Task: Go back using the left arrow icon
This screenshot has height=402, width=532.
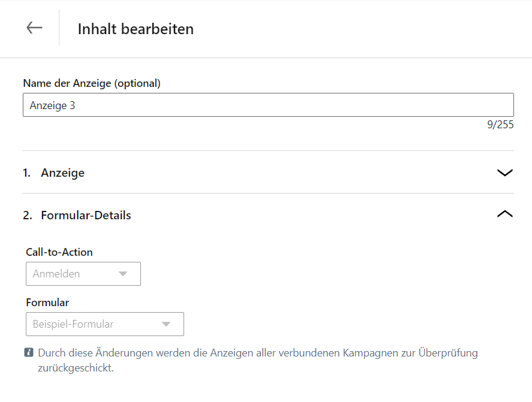Action: (x=34, y=28)
